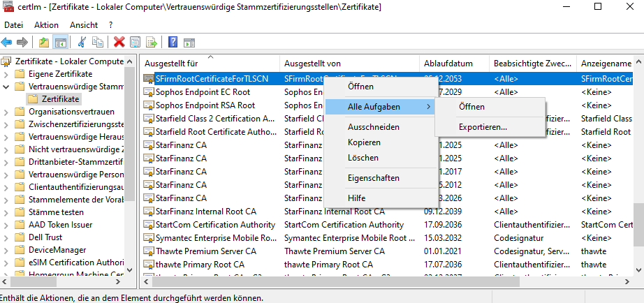
Task: Sort by the Anzeigename column header
Action: tap(606, 64)
